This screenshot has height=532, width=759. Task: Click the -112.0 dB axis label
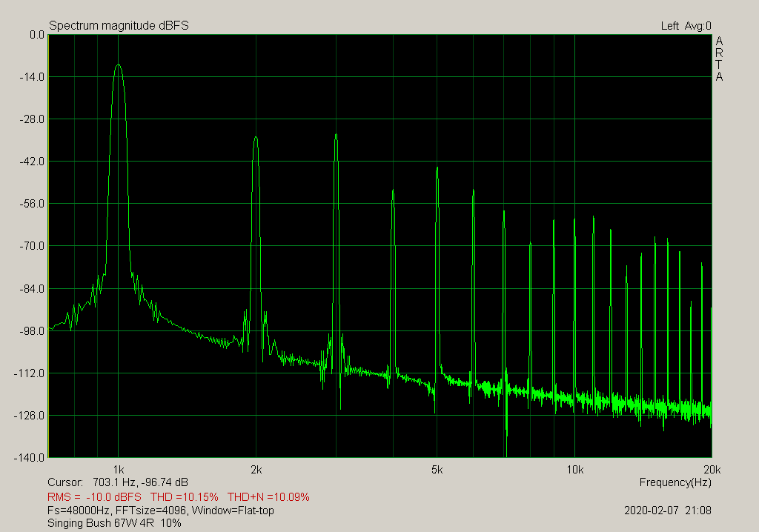pos(29,373)
